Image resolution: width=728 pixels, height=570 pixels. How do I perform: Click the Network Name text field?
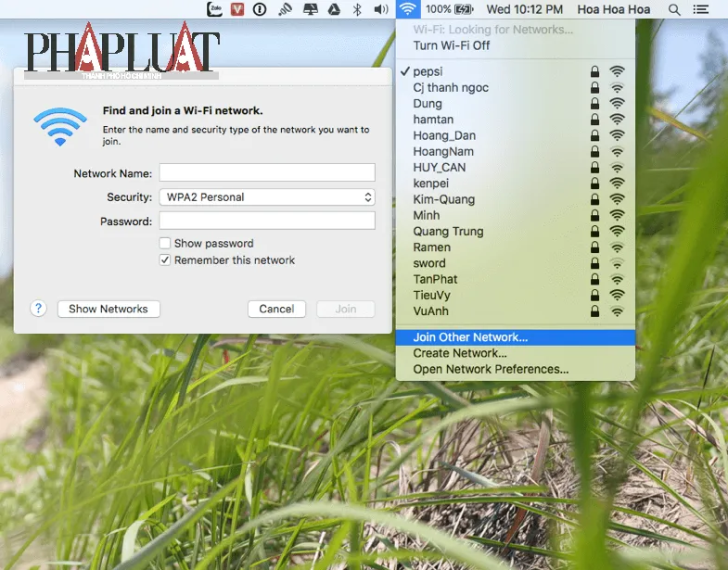267,173
